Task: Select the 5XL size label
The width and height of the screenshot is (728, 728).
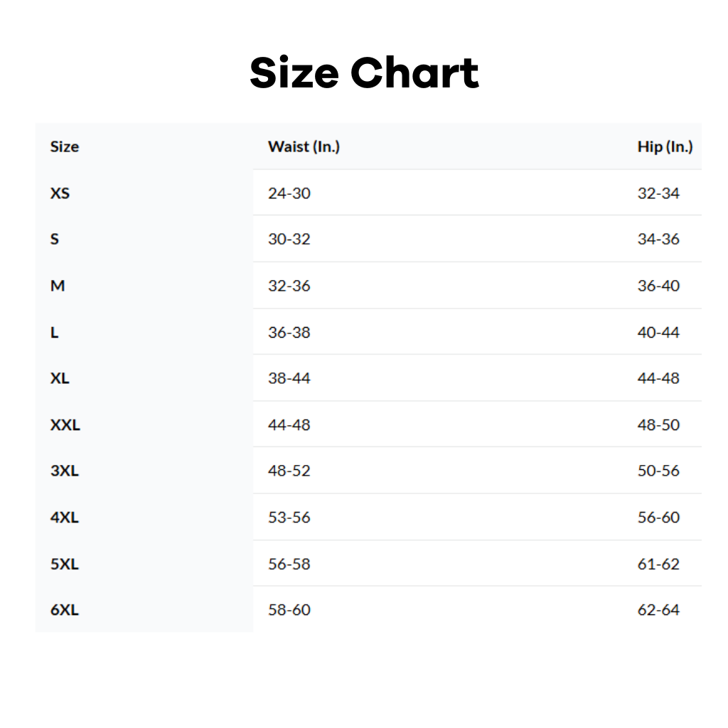Action: (x=65, y=564)
